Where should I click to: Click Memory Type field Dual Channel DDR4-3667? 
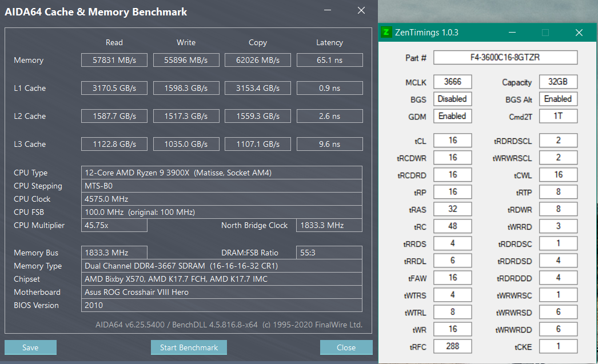click(222, 266)
